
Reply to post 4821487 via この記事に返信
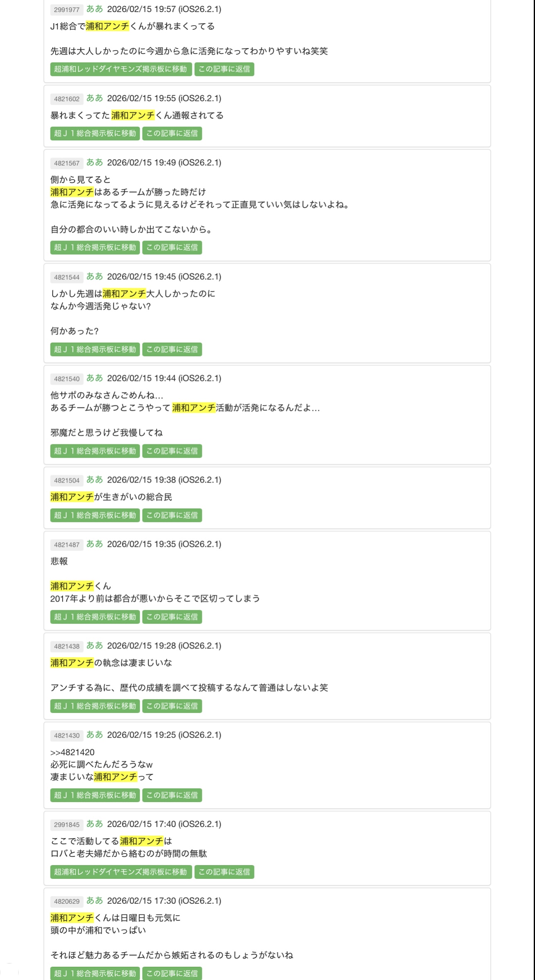point(172,617)
